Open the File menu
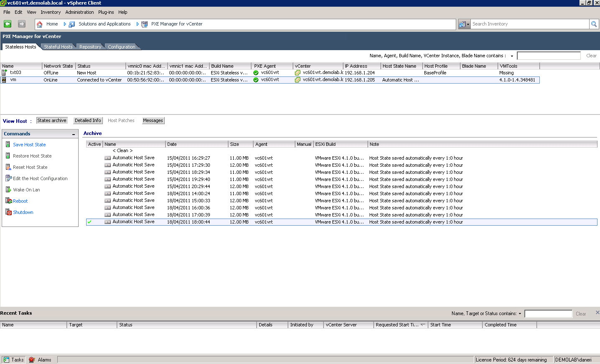Viewport: 600px width, 364px height. click(7, 12)
